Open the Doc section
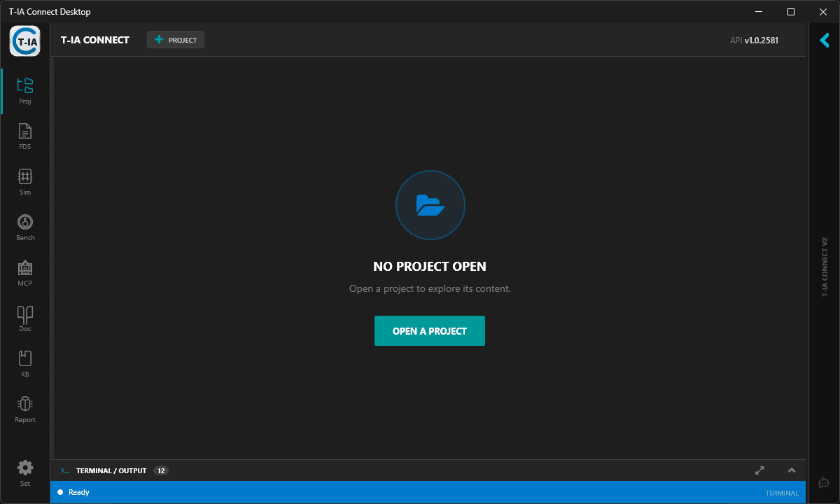The image size is (840, 504). 24,317
